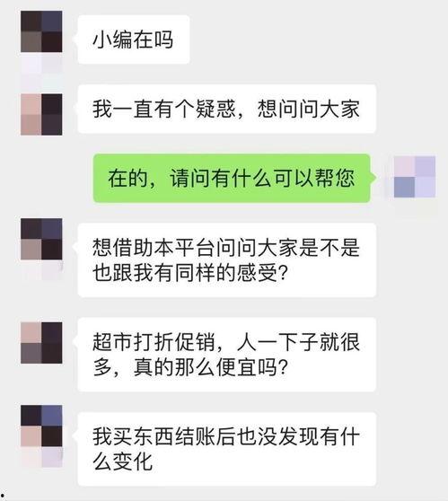Select the '想借助本平台问问大家' message bubble
448x501 pixels.
tap(227, 260)
